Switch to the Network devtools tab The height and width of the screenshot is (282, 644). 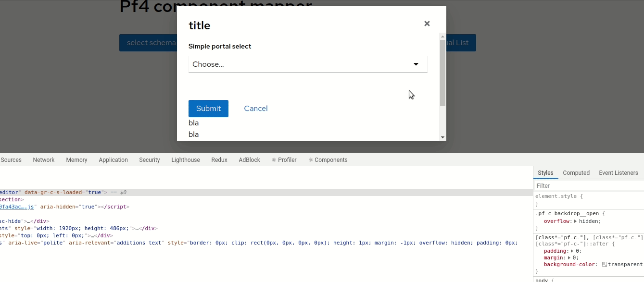44,160
